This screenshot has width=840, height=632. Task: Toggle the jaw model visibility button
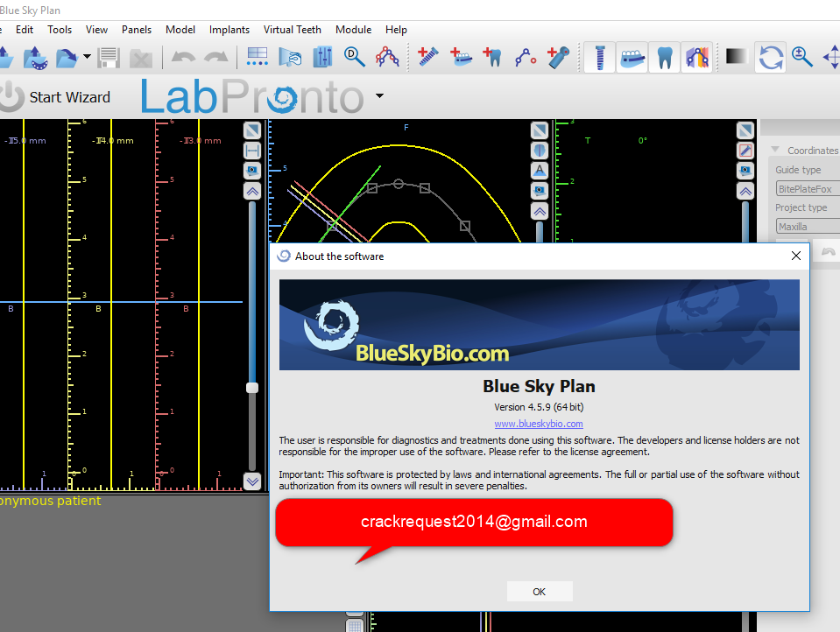(632, 58)
